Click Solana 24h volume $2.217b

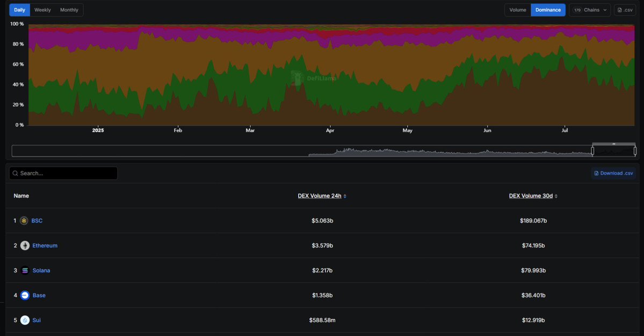coord(322,270)
